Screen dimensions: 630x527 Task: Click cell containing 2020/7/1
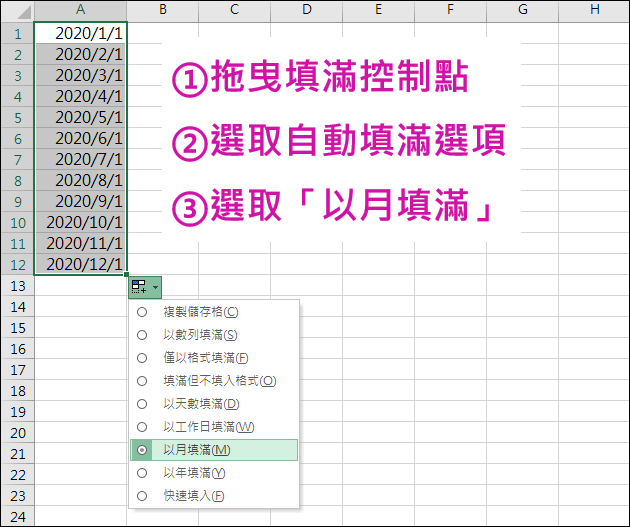click(81, 159)
